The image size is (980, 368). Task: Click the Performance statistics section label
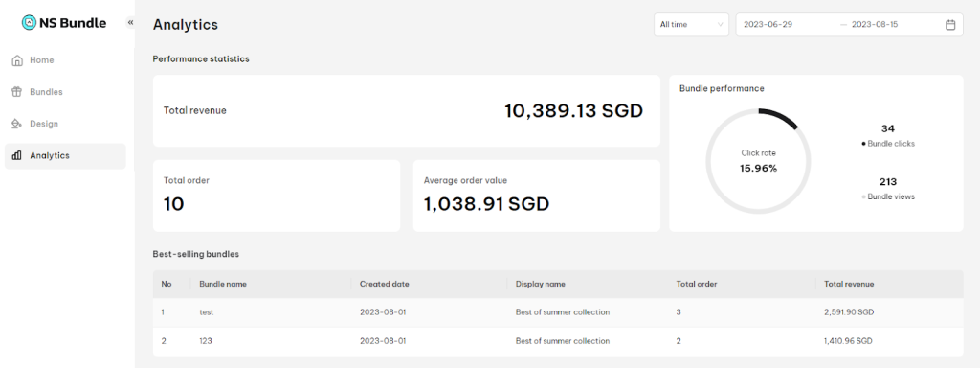(x=201, y=58)
